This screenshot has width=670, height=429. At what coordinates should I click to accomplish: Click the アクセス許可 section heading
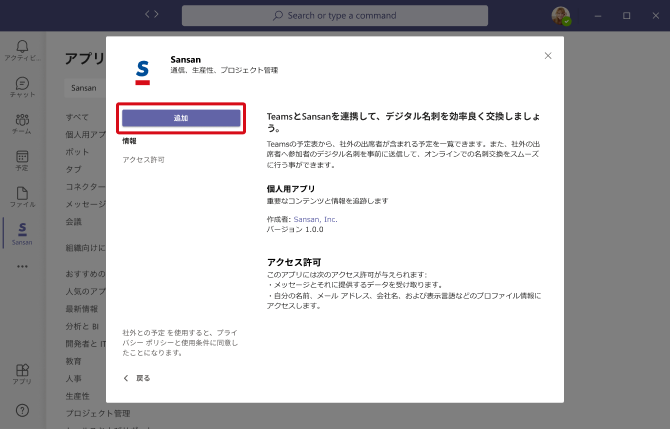click(294, 262)
